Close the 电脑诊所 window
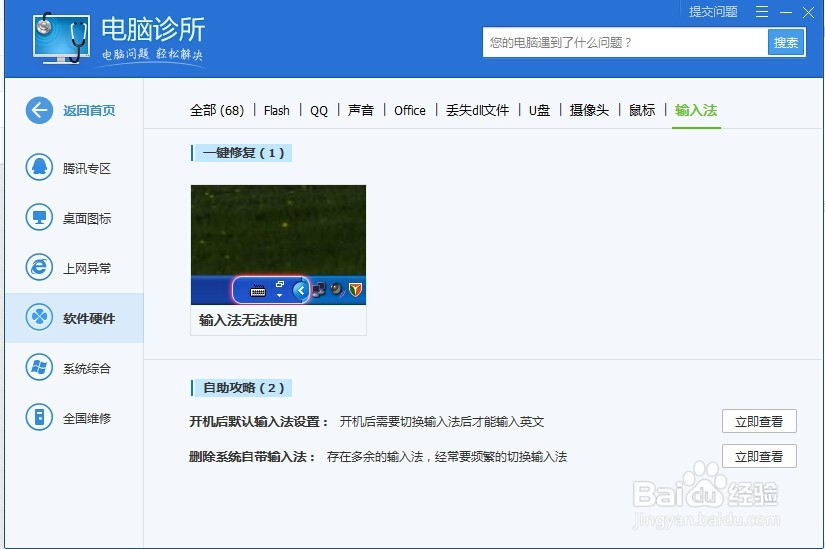Screen dimensions: 825x549 (809, 12)
